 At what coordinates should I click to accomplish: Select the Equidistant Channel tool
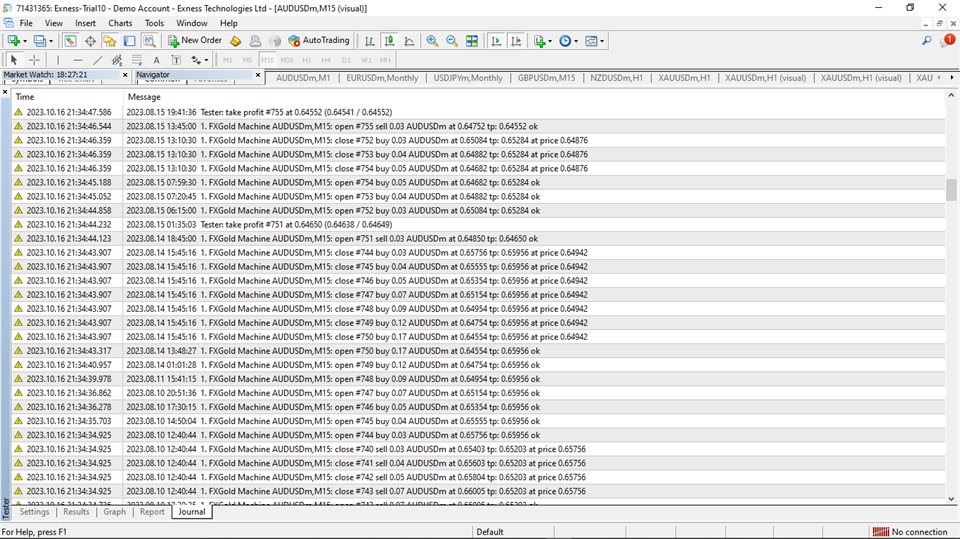coord(117,60)
